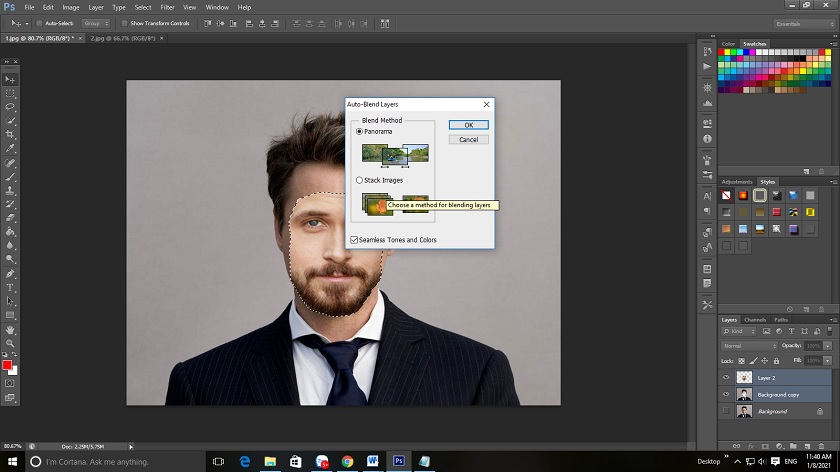Click the link layers icon in Layers panel
840x472 pixels.
coord(737,446)
